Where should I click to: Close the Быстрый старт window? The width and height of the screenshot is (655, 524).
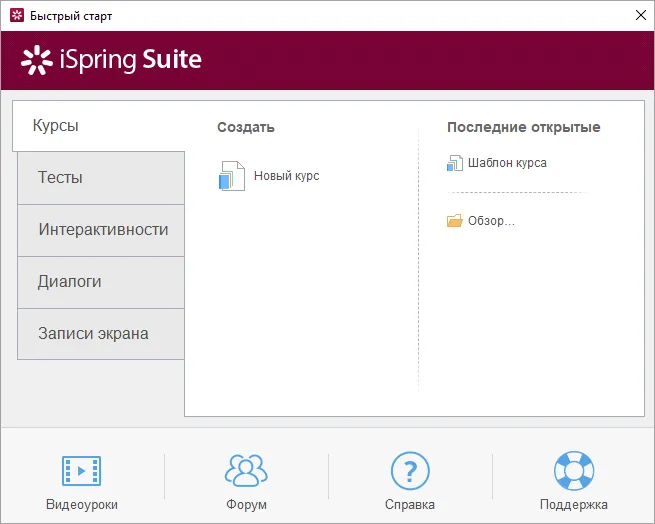click(x=639, y=16)
